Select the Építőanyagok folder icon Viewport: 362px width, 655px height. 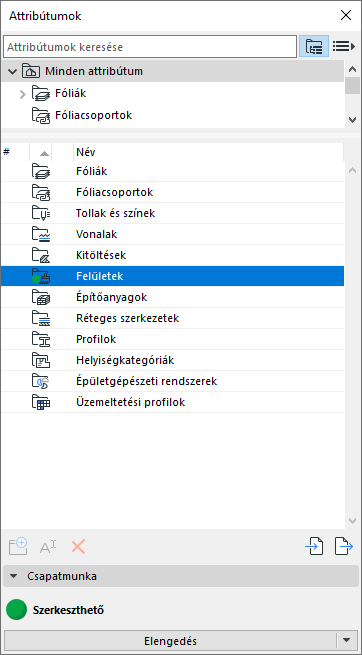pyautogui.click(x=41, y=297)
